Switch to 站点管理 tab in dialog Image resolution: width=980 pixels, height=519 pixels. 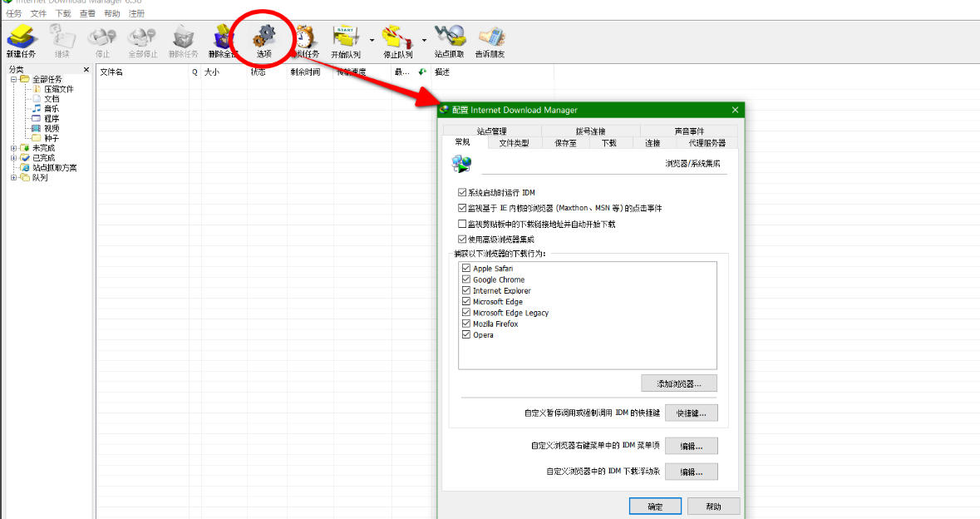(492, 131)
